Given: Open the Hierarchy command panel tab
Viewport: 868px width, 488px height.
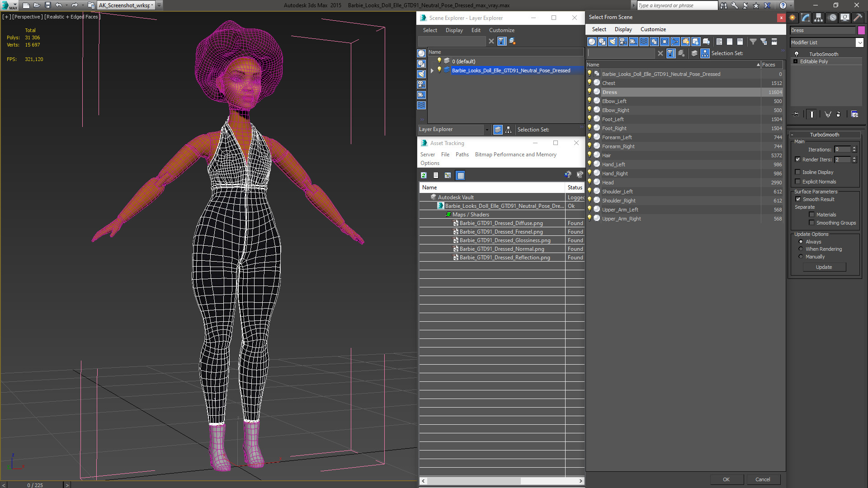Looking at the screenshot, I should point(819,18).
